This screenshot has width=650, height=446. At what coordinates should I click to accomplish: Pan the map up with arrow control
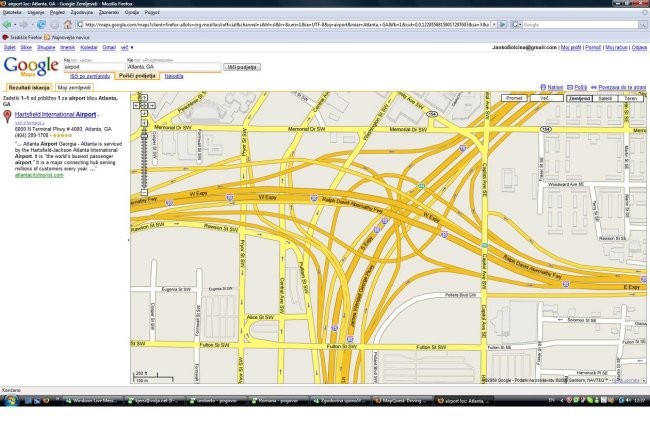point(144,97)
